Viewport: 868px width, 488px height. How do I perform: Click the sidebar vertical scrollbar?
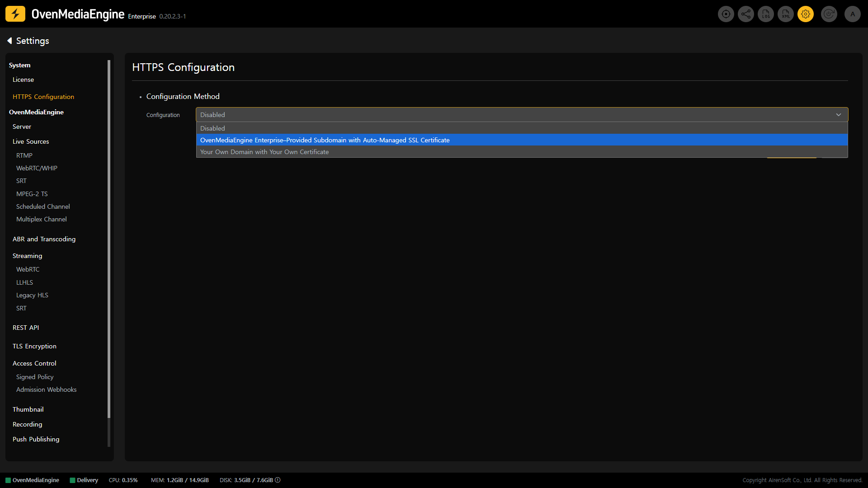(109, 239)
